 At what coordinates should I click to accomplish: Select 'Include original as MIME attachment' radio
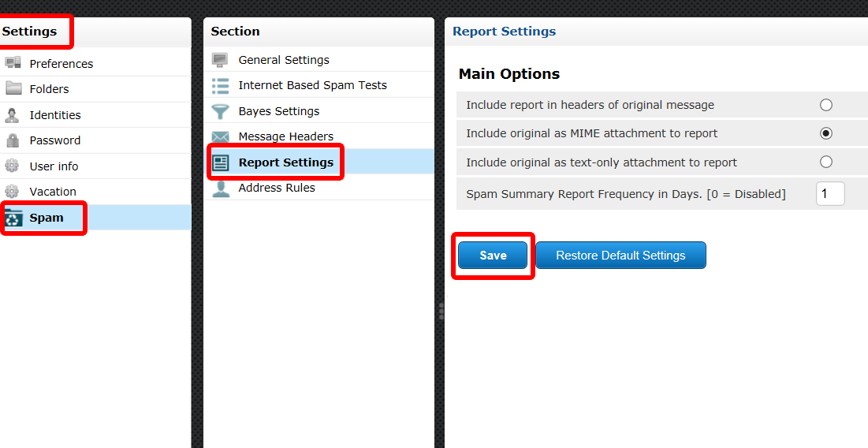click(826, 133)
